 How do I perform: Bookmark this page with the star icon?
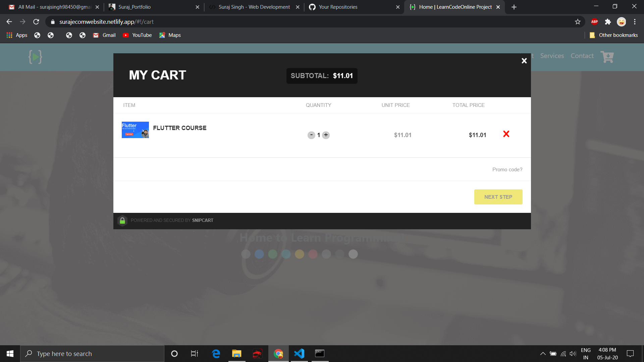click(x=578, y=22)
